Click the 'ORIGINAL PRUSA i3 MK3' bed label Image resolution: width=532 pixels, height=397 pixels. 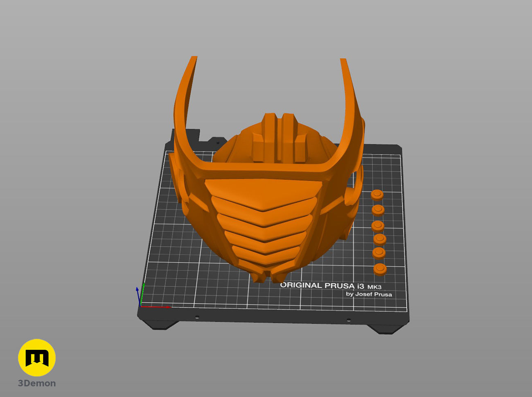pyautogui.click(x=331, y=286)
